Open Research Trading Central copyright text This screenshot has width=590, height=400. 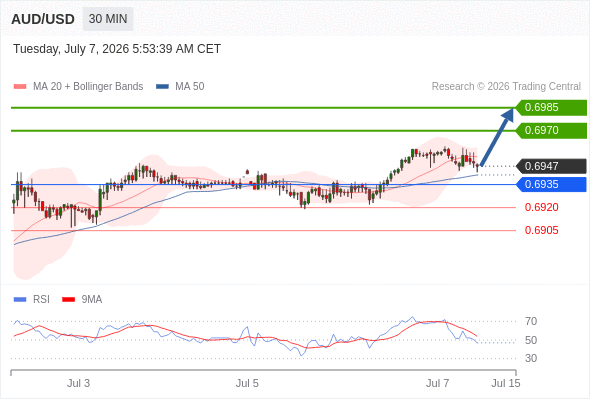pyautogui.click(x=506, y=87)
